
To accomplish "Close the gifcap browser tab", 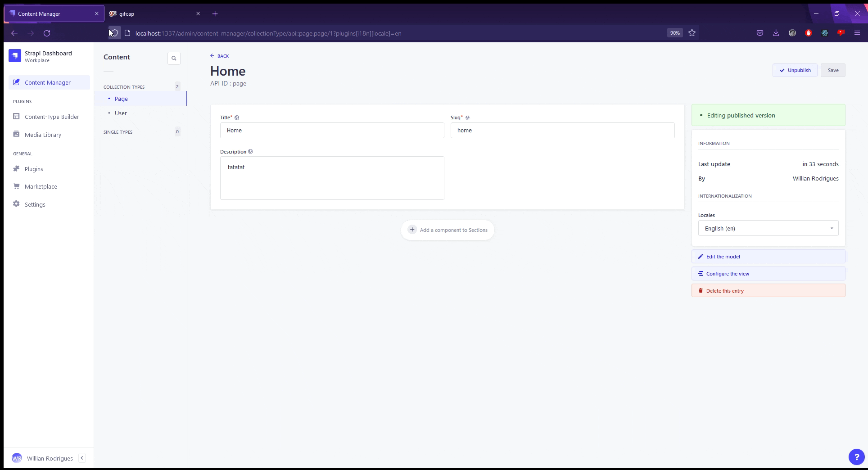I will point(198,14).
